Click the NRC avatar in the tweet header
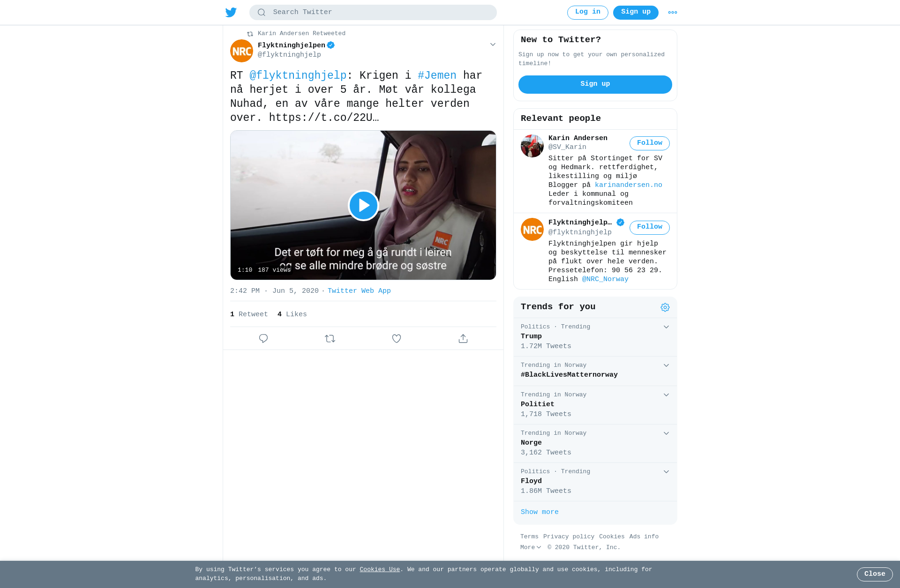The width and height of the screenshot is (900, 588). [x=241, y=51]
